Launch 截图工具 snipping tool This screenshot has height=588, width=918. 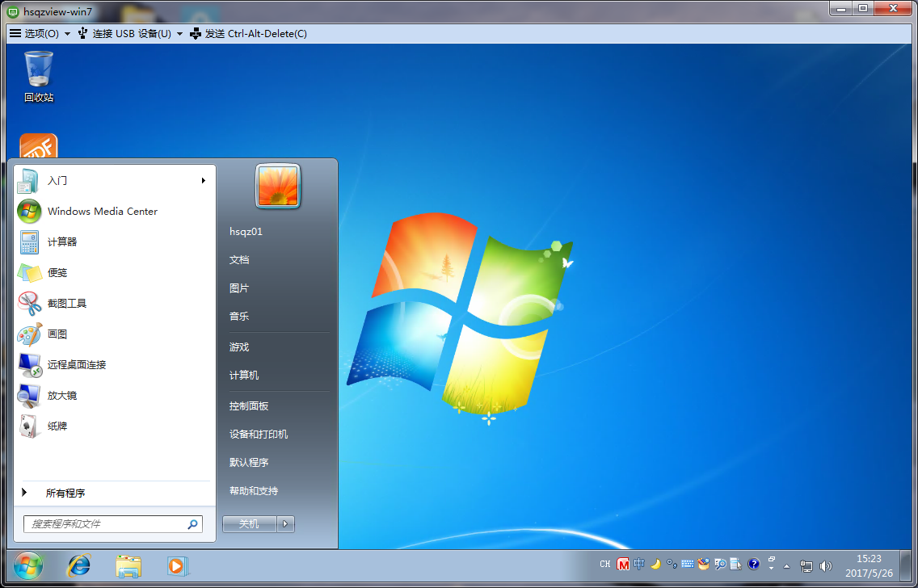(113, 304)
